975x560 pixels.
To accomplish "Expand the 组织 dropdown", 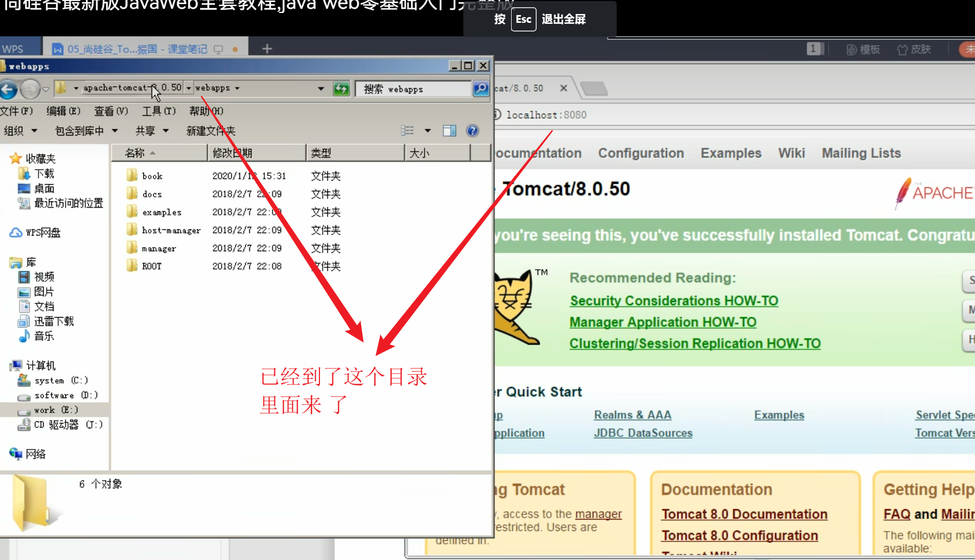I will pyautogui.click(x=21, y=131).
